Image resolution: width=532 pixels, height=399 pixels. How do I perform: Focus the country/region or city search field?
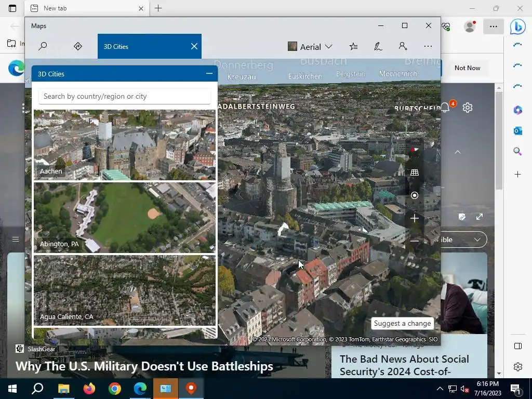click(125, 96)
